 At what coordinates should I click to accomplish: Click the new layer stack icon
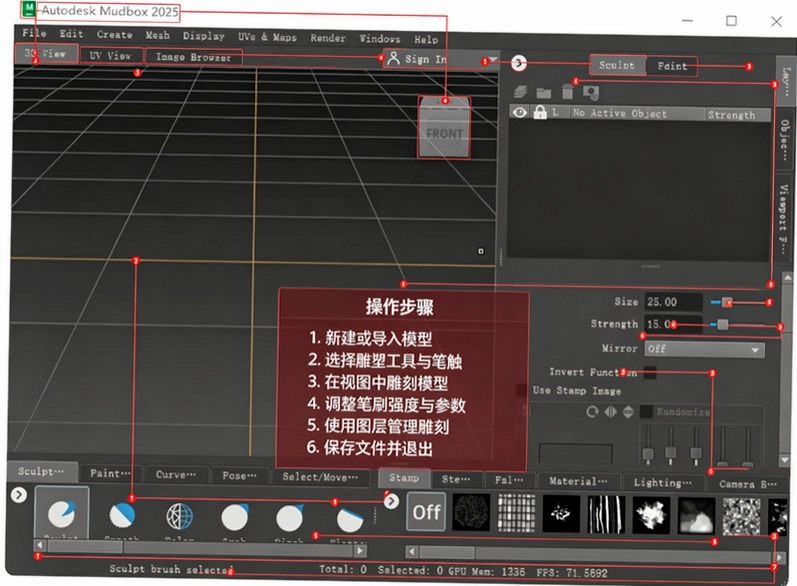coord(520,91)
